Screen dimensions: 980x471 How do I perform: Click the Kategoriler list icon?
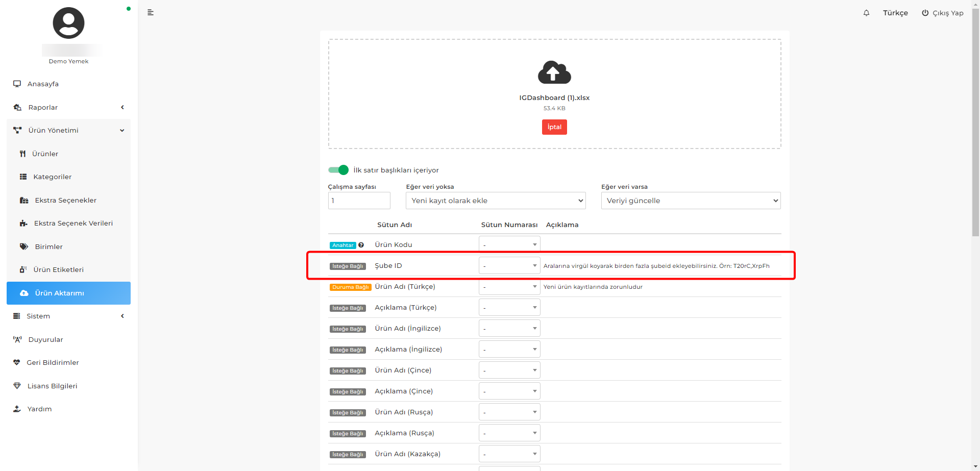(23, 177)
